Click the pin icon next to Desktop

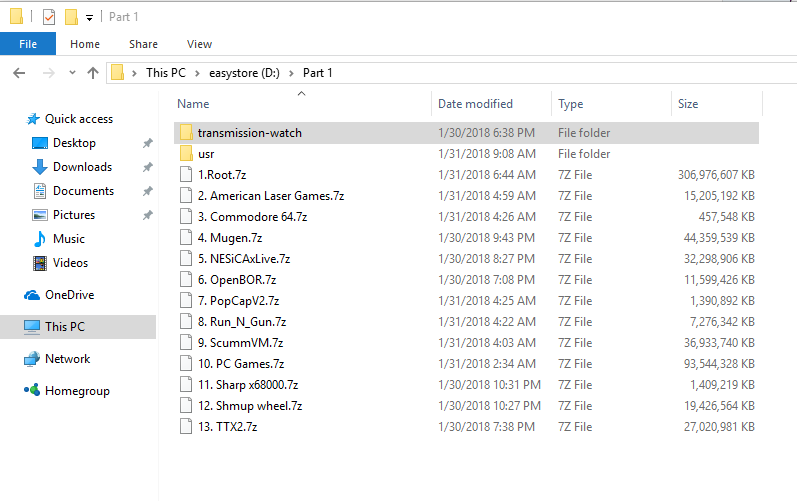pyautogui.click(x=147, y=143)
